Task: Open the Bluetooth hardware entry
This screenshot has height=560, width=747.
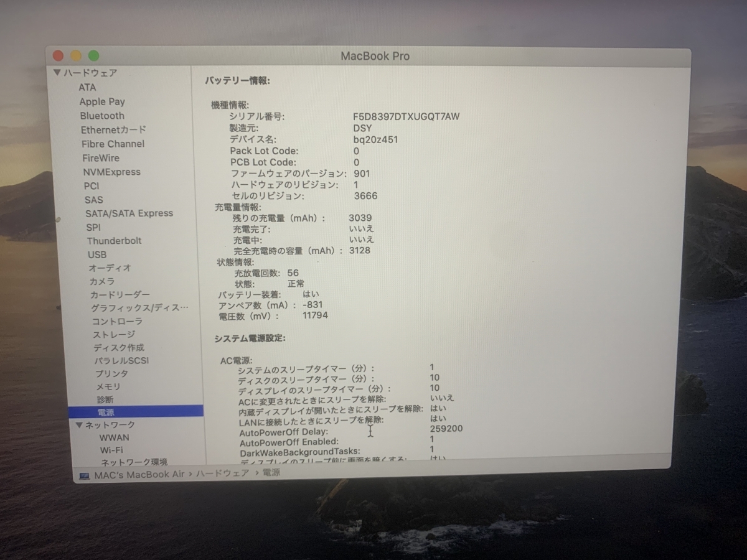Action: click(x=102, y=116)
